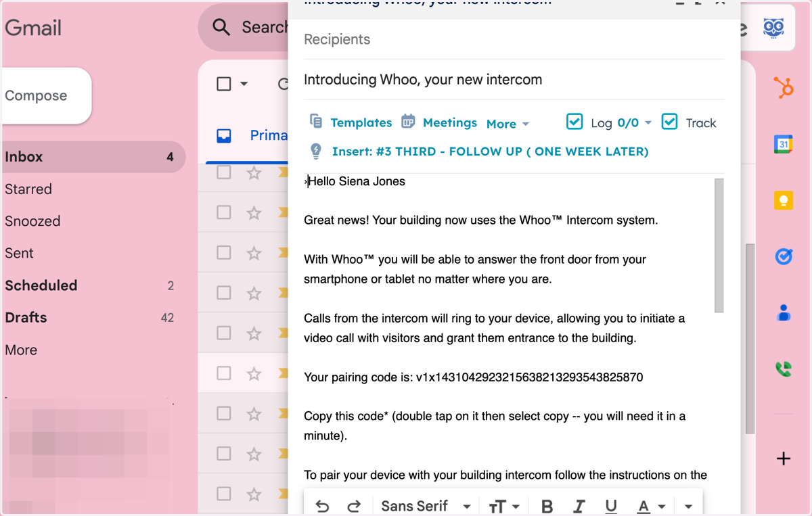Click the Meetings calendar icon

coord(407,122)
